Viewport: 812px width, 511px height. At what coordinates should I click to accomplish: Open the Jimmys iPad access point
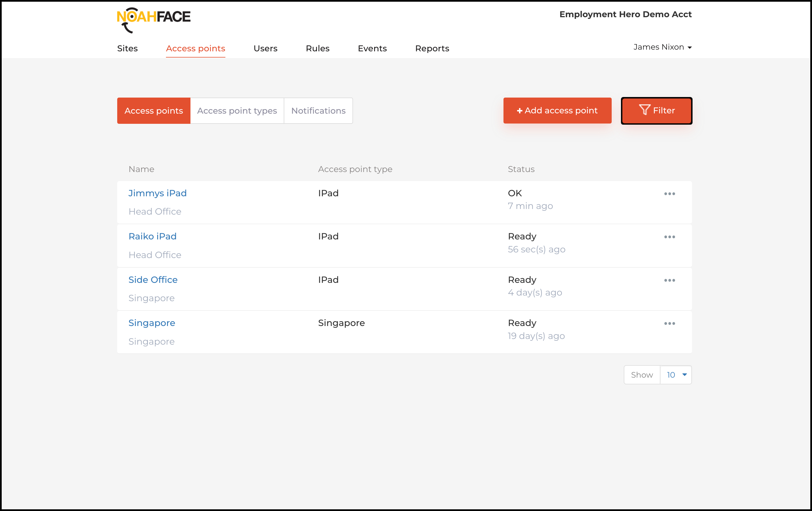pyautogui.click(x=157, y=193)
